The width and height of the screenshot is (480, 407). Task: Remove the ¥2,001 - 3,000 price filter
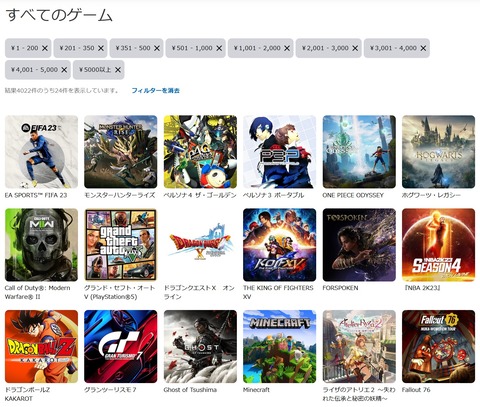click(x=355, y=48)
